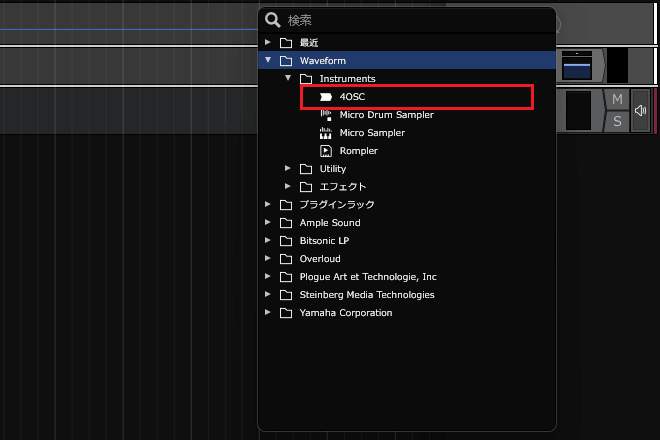Open the Steinberg Media Technologies entry

tap(366, 295)
